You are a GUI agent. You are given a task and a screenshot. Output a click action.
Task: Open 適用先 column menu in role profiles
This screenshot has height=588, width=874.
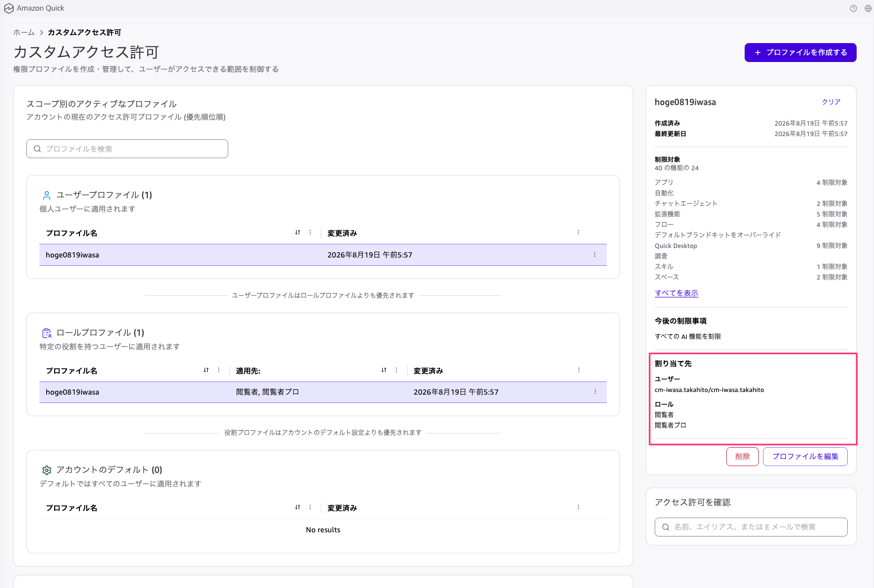397,370
